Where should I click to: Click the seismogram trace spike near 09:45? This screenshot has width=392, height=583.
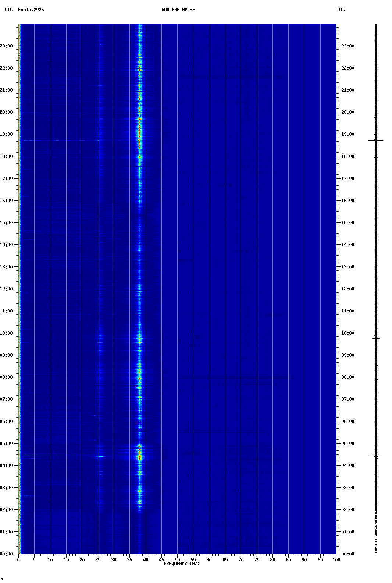375,338
